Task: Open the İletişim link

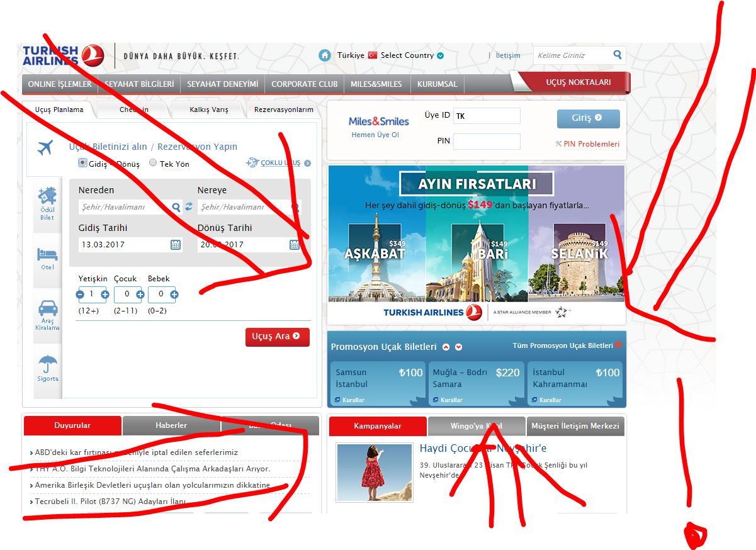Action: pos(508,55)
